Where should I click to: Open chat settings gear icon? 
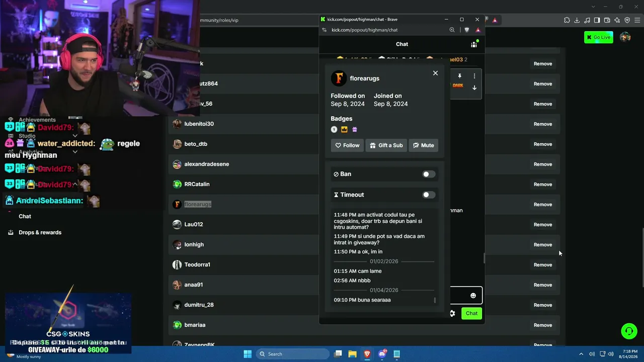[x=452, y=313]
